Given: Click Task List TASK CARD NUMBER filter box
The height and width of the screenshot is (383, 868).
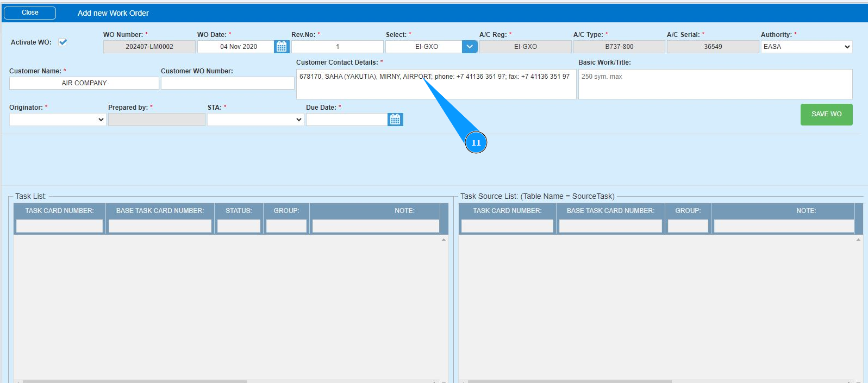Looking at the screenshot, I should pyautogui.click(x=59, y=226).
